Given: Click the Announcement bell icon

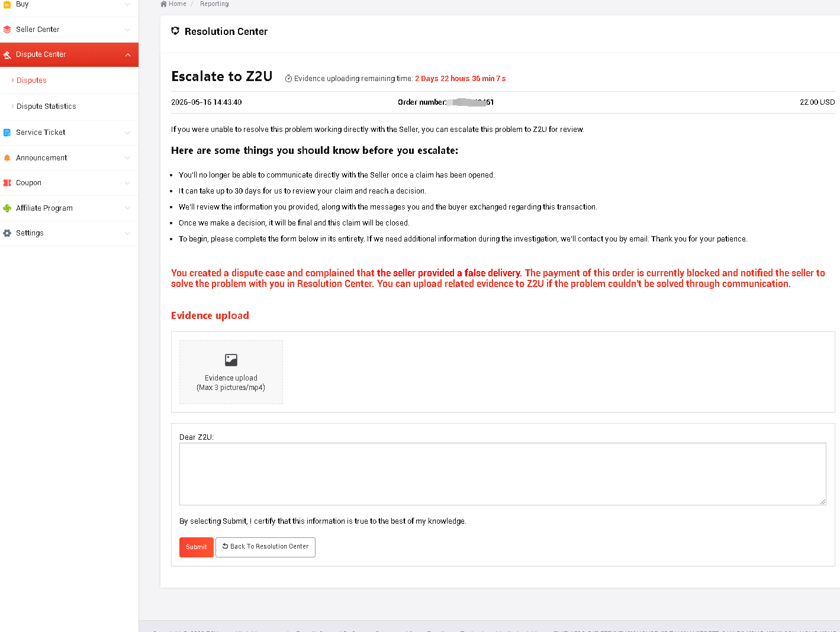Looking at the screenshot, I should tap(7, 158).
